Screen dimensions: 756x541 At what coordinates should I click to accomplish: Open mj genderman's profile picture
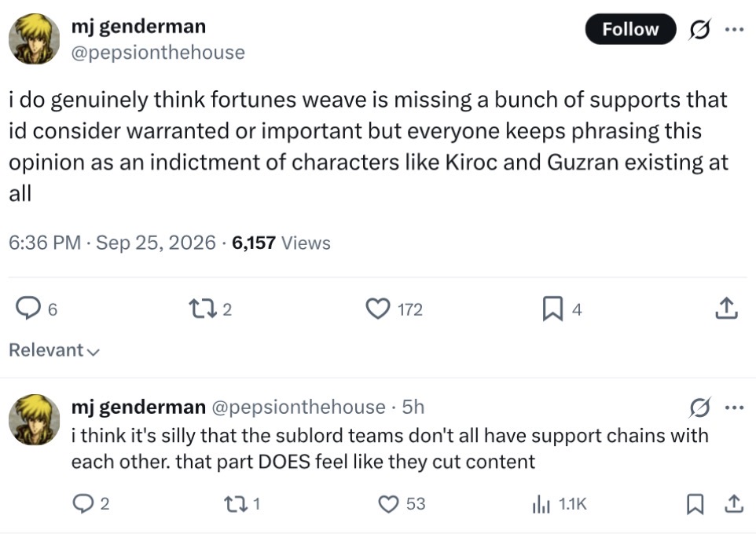click(x=35, y=38)
